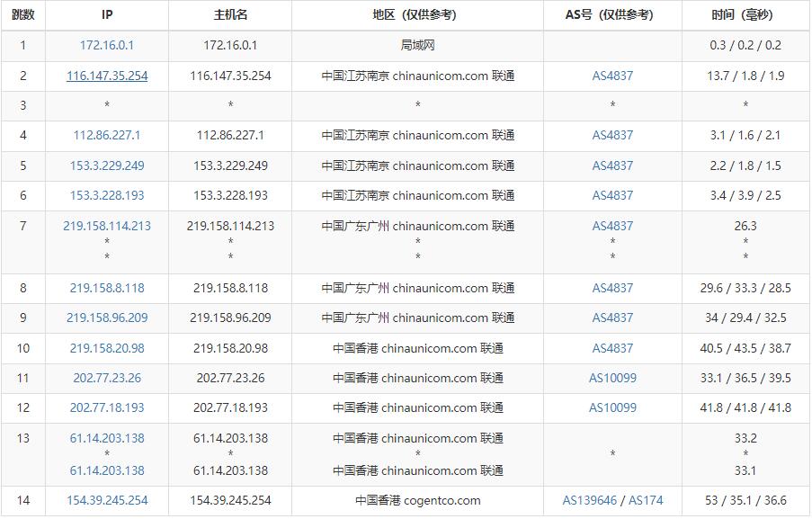Select hostname cell 202.77.23.26
The width and height of the screenshot is (812, 519).
[230, 378]
